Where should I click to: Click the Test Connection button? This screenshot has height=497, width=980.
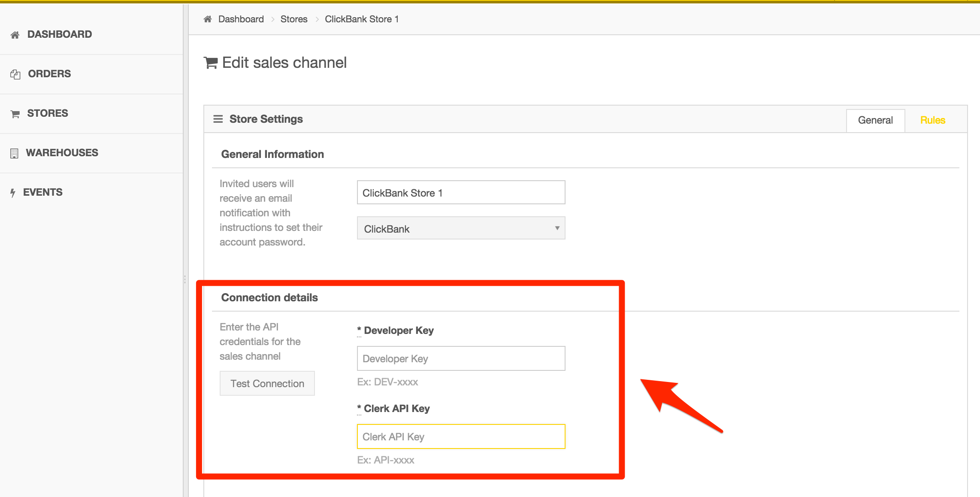(x=267, y=383)
